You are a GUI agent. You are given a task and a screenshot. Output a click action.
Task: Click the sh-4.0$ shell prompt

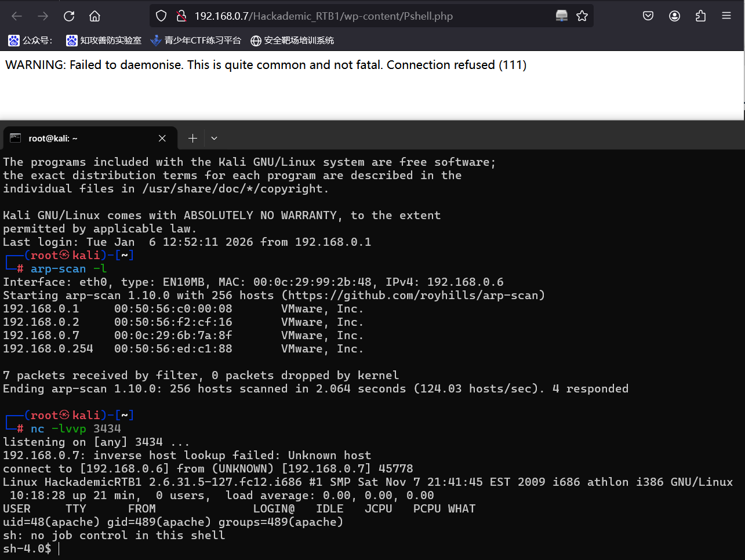(27, 548)
